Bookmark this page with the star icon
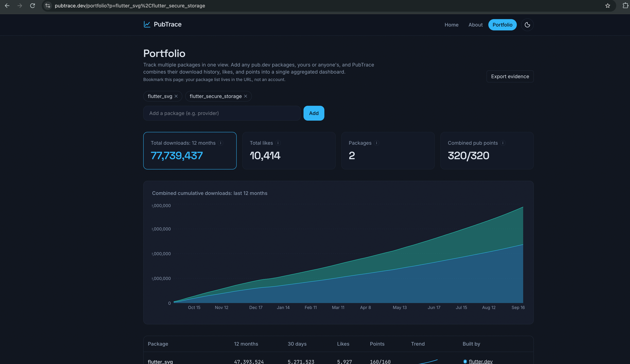The image size is (630, 364). click(x=608, y=5)
